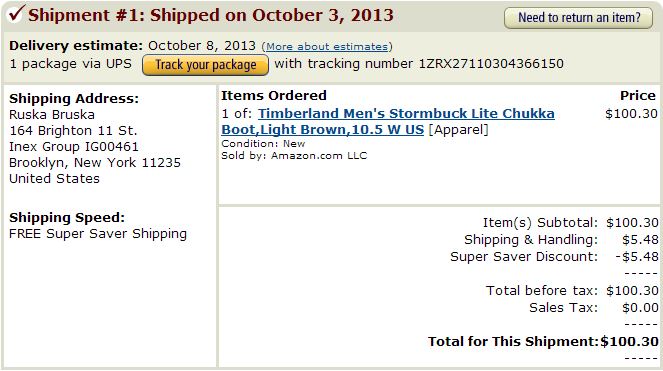663x371 pixels.
Task: Click the Shipping Speed heading
Action: (x=67, y=217)
